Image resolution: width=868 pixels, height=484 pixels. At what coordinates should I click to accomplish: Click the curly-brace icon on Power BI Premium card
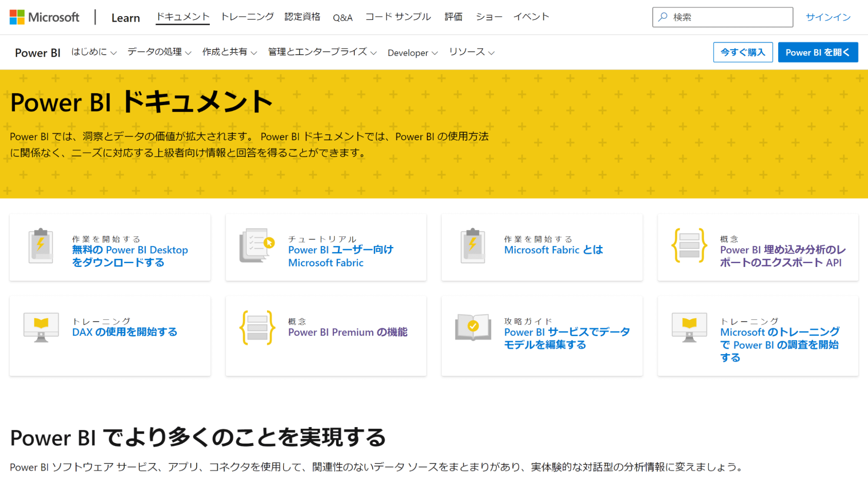(x=257, y=328)
